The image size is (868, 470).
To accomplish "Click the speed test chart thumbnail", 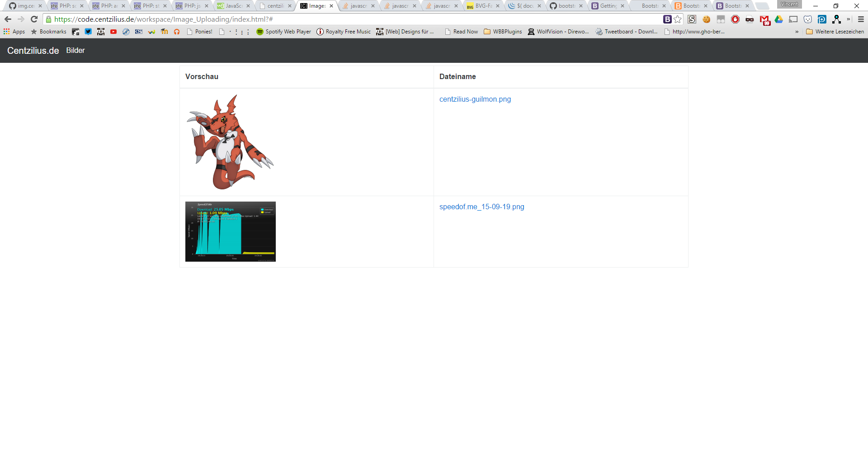I will click(x=231, y=231).
